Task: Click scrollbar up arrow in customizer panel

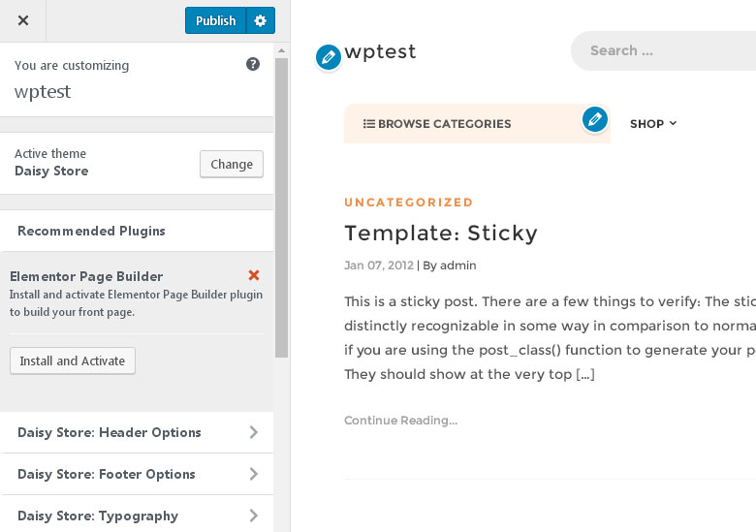Action: tap(282, 50)
